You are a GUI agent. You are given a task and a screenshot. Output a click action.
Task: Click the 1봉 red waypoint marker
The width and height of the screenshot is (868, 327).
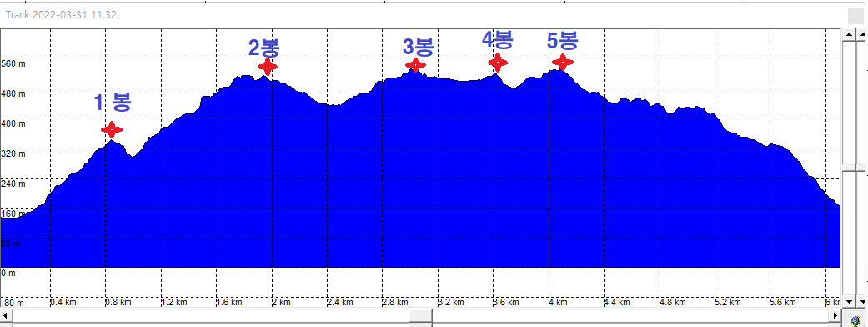point(111,129)
